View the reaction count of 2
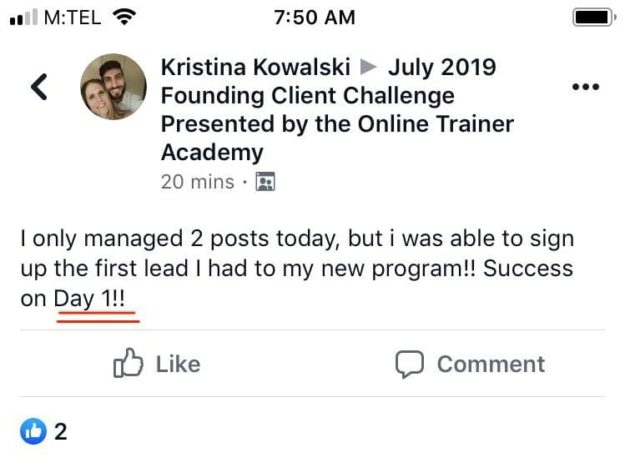The width and height of the screenshot is (625, 468). (x=60, y=432)
